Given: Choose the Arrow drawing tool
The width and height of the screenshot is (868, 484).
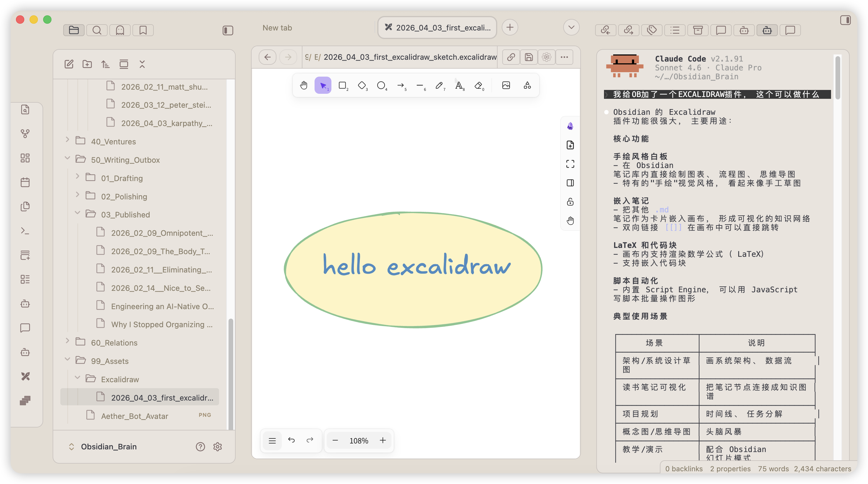Looking at the screenshot, I should point(400,85).
